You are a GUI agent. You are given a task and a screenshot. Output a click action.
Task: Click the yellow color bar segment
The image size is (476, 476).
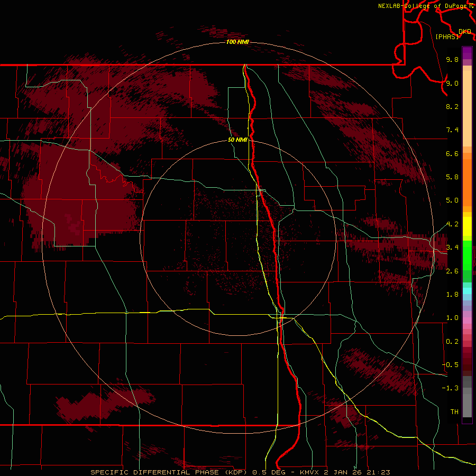tap(467, 226)
